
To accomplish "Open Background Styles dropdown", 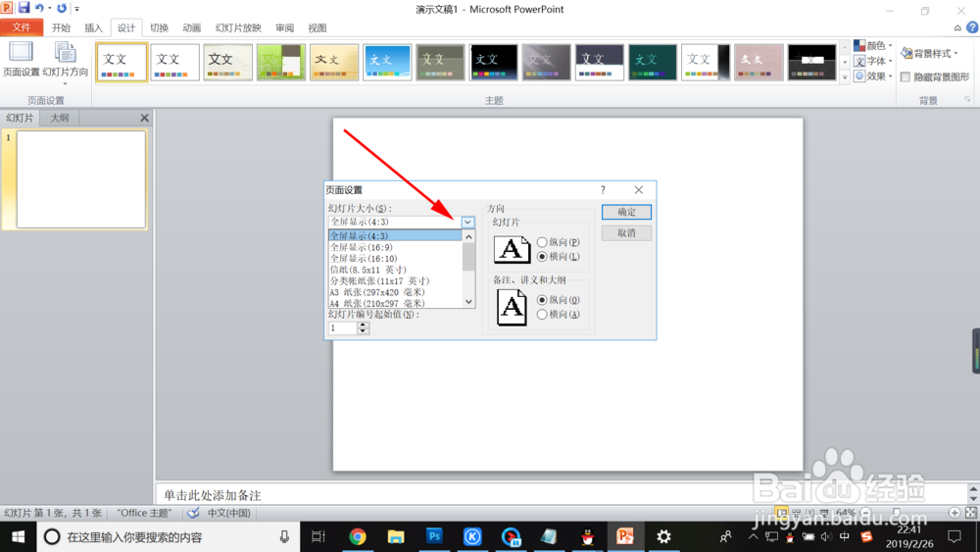I will pos(929,54).
